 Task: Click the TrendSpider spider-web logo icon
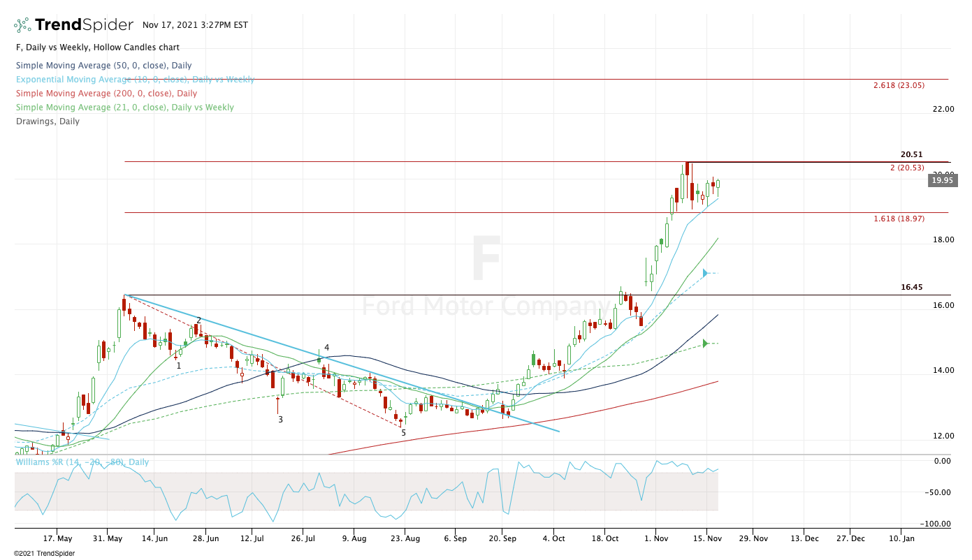tap(22, 25)
